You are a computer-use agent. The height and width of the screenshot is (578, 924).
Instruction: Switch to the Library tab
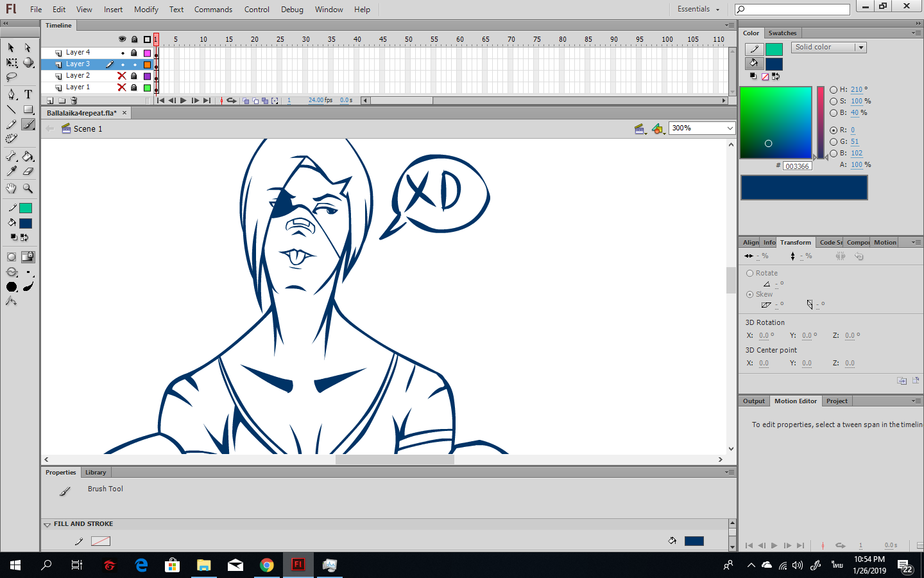96,473
